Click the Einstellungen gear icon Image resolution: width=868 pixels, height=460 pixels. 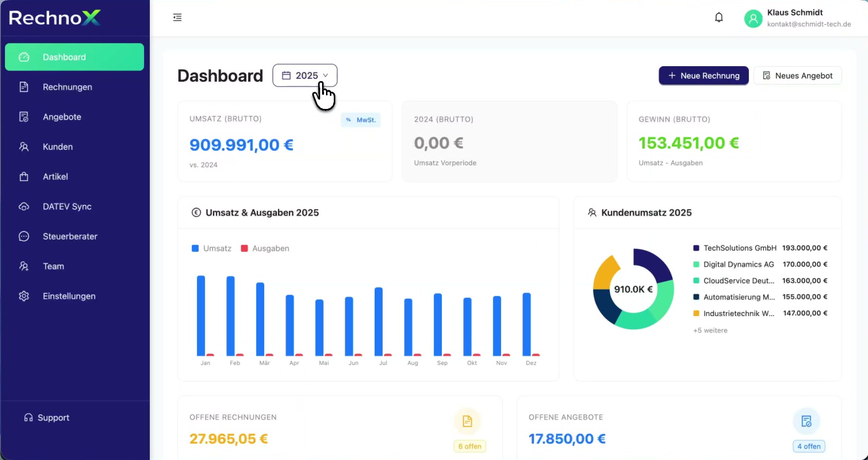(24, 296)
